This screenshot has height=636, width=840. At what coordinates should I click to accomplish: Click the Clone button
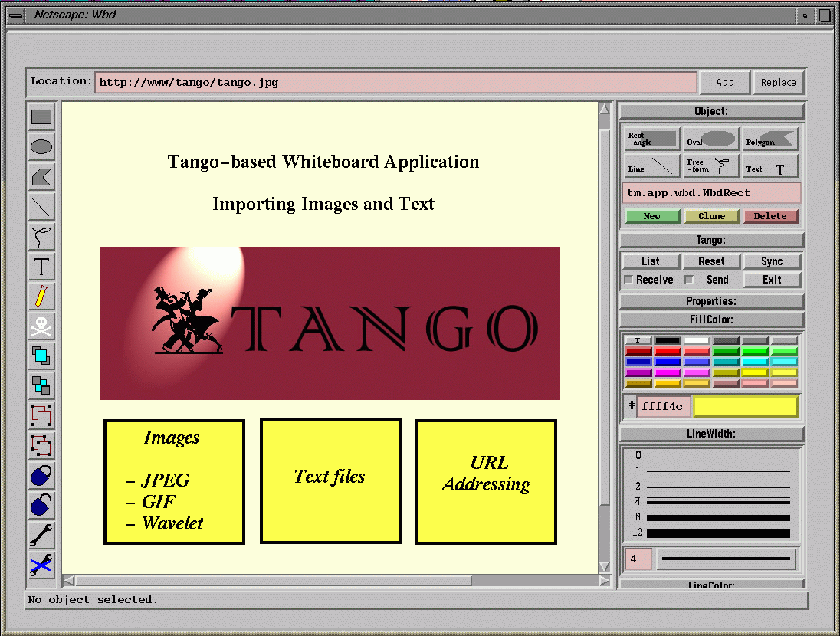click(x=711, y=216)
